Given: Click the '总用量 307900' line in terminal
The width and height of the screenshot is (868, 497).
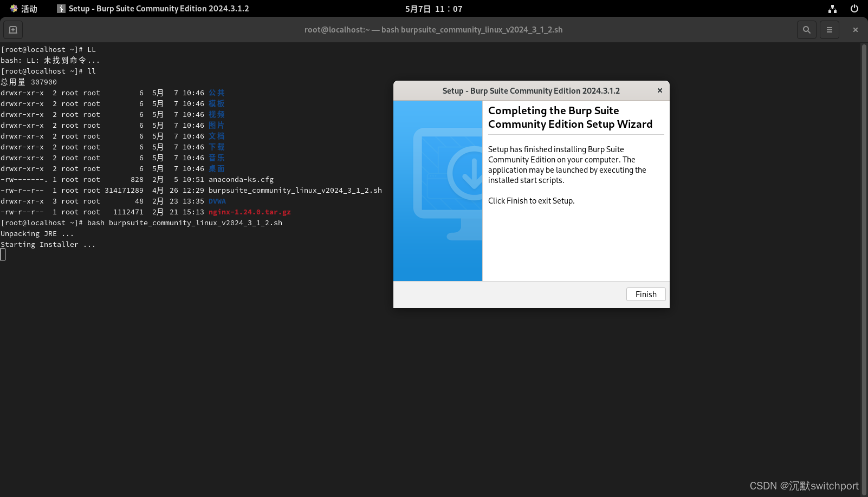Looking at the screenshot, I should 29,82.
